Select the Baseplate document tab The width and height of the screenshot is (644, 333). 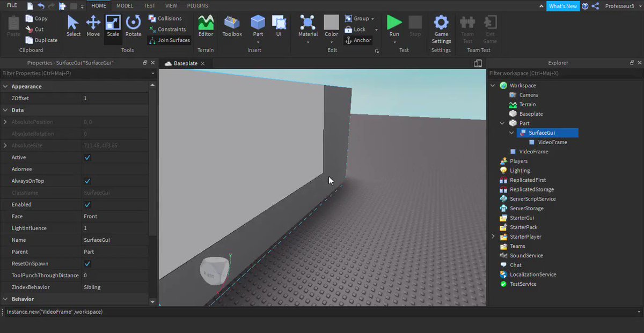(186, 63)
